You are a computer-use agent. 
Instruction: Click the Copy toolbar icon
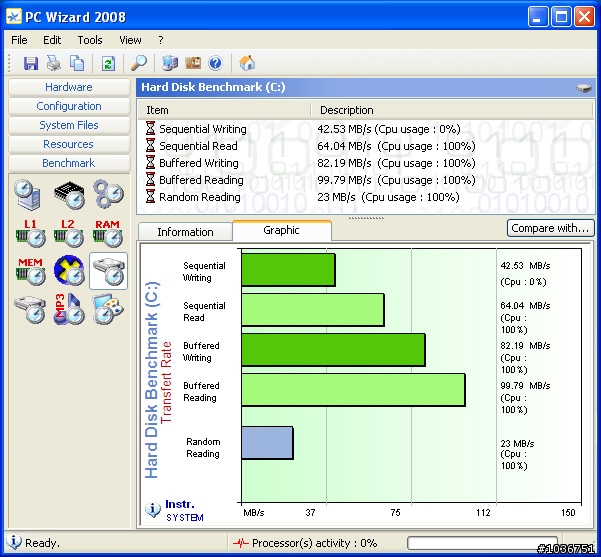pyautogui.click(x=77, y=63)
